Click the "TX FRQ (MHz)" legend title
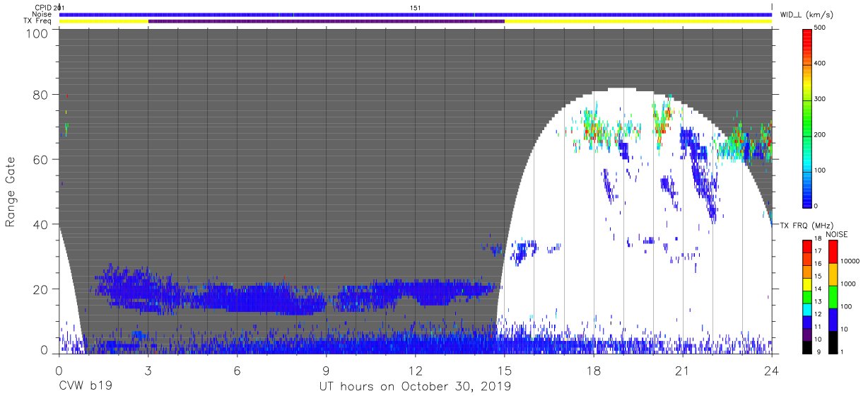The width and height of the screenshot is (868, 401). coord(806,226)
